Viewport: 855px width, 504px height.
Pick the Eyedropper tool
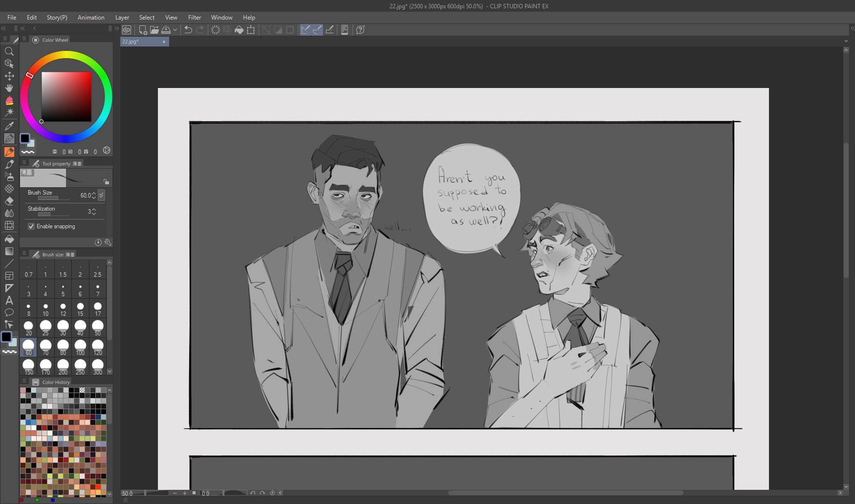pos(9,126)
